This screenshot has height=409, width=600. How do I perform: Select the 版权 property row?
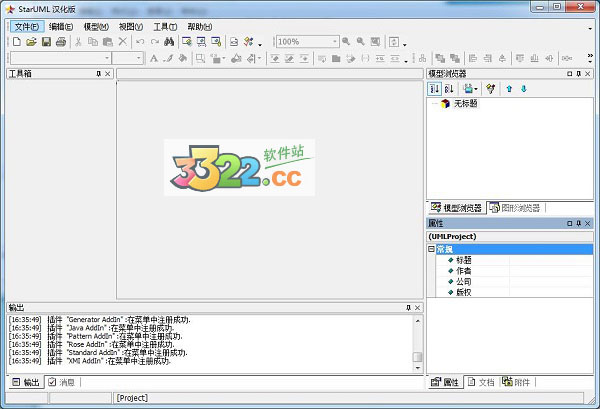click(x=515, y=292)
